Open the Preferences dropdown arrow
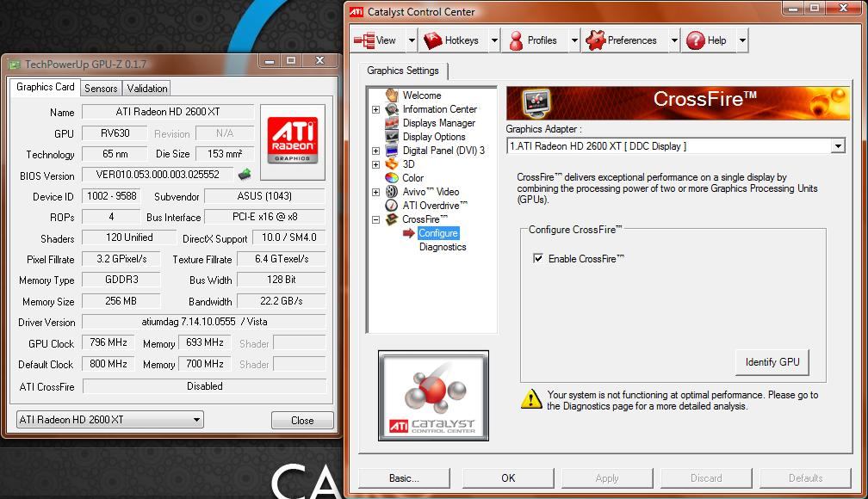The width and height of the screenshot is (868, 499). [673, 40]
